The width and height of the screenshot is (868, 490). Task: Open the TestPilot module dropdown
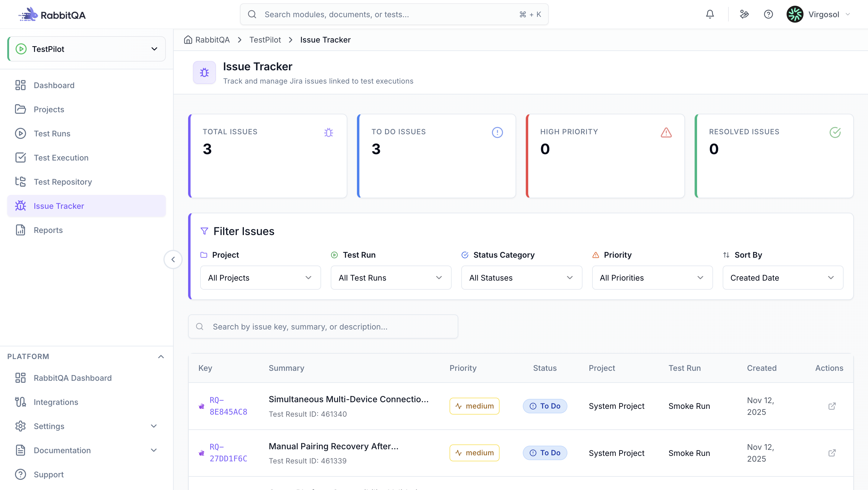point(87,49)
